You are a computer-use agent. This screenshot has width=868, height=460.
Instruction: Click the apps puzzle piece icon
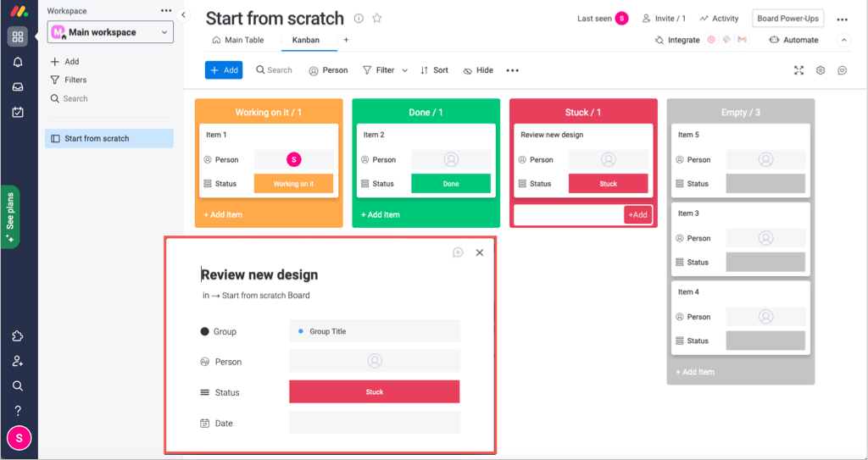[18, 336]
